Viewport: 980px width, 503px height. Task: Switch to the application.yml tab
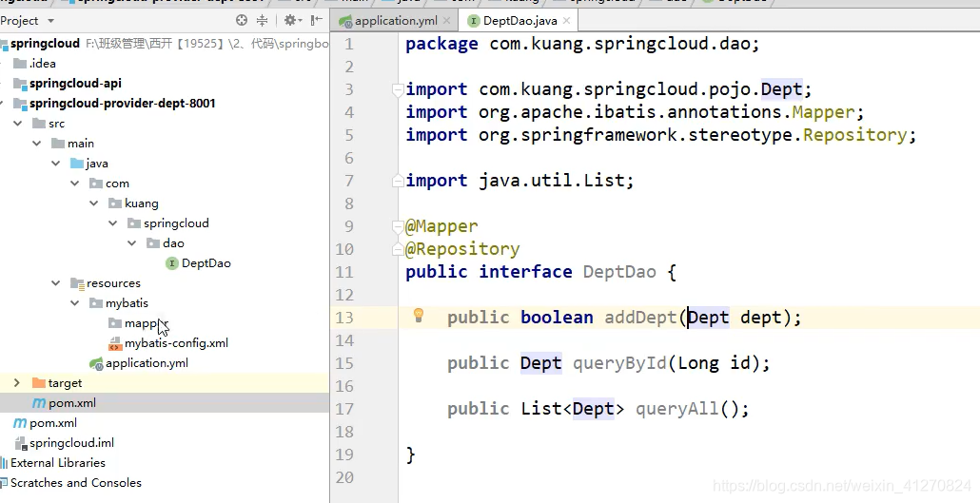(396, 21)
